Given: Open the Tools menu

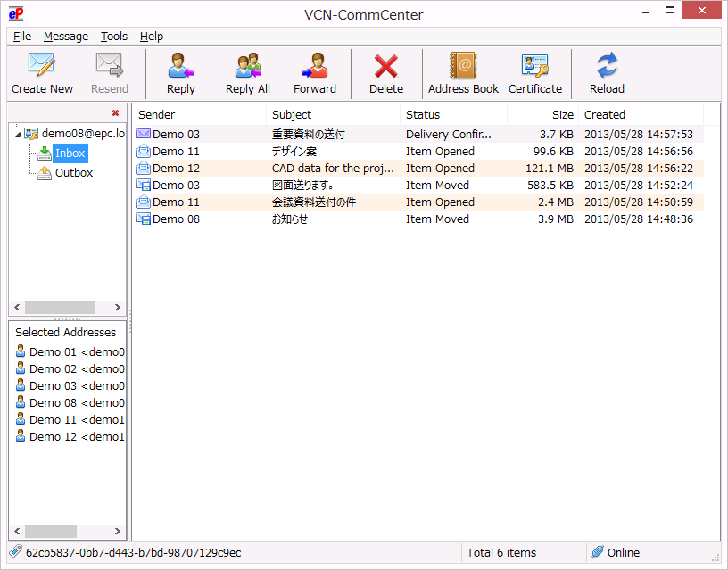Looking at the screenshot, I should [114, 37].
